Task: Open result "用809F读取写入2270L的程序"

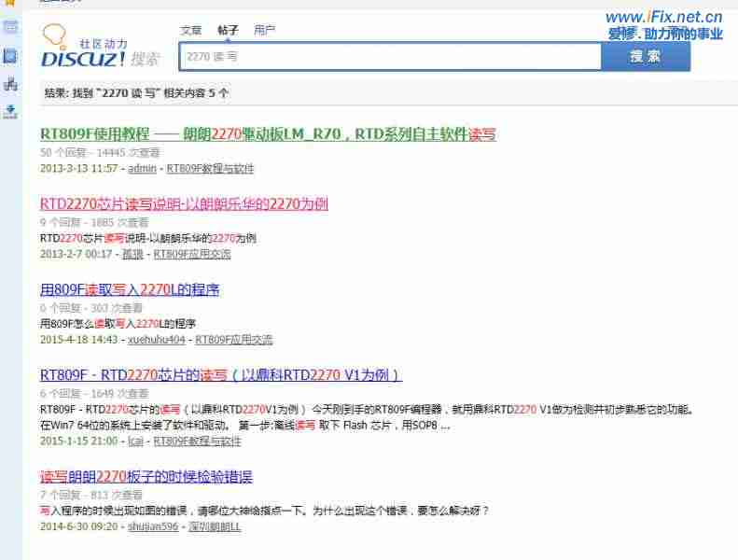Action: (130, 289)
